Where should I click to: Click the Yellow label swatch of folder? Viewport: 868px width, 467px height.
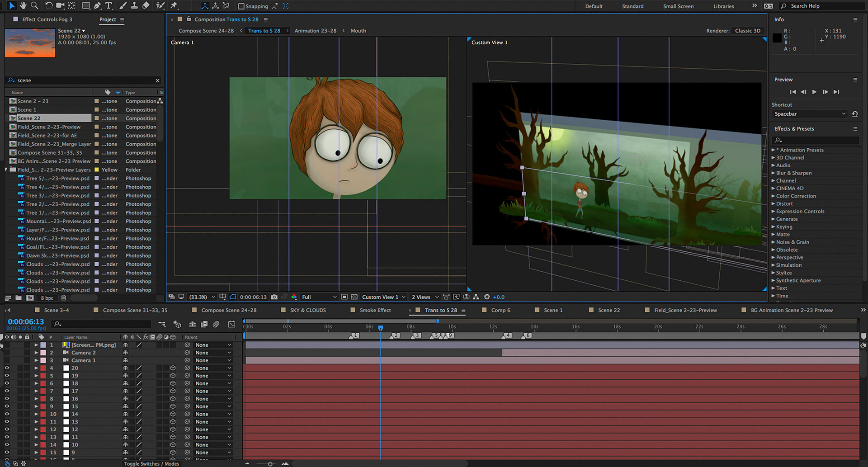(x=96, y=170)
